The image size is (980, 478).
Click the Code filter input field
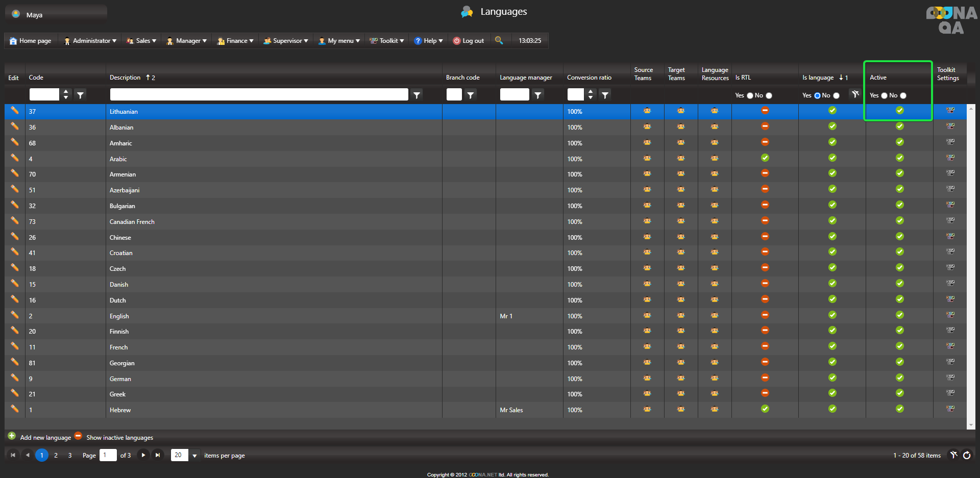pyautogui.click(x=44, y=94)
